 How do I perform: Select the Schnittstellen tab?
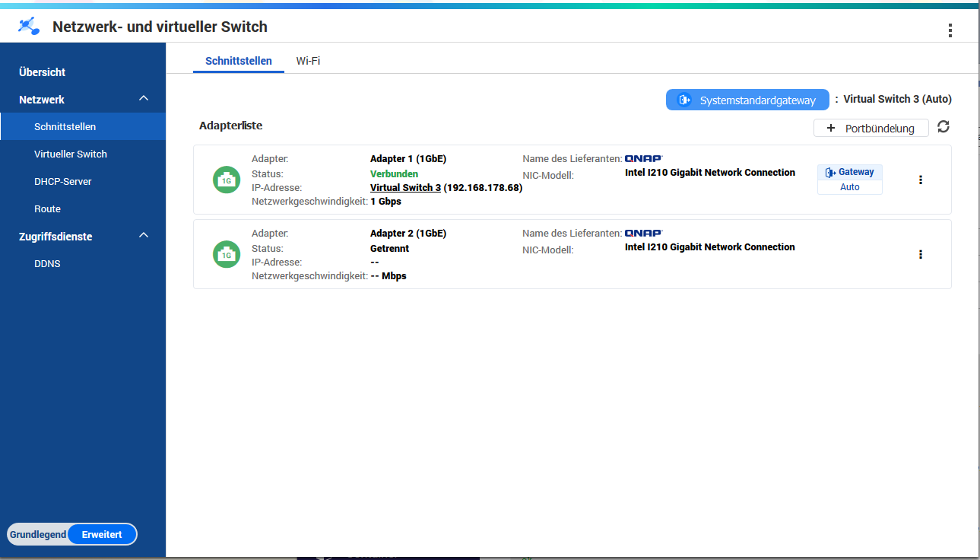coord(238,61)
